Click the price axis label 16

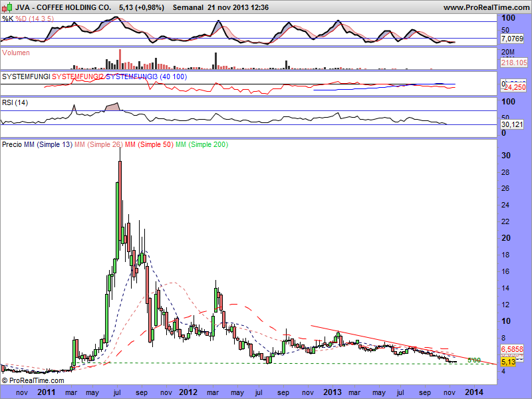(505, 271)
